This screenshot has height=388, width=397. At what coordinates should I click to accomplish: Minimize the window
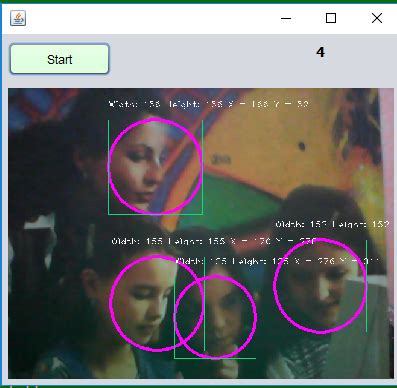pyautogui.click(x=286, y=18)
